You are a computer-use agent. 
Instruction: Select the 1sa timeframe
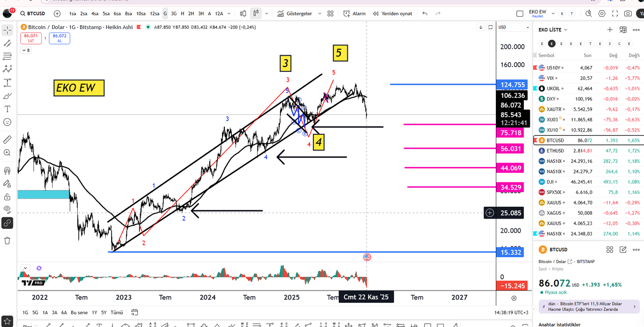pos(72,13)
